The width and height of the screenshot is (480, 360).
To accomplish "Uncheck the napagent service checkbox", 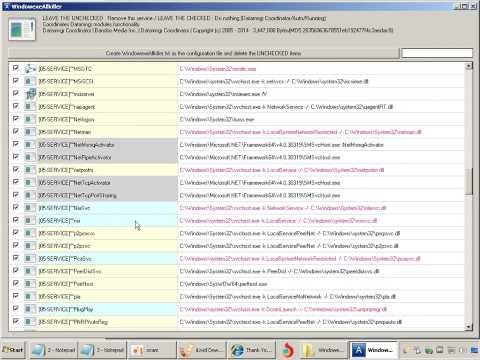I will coord(16,106).
